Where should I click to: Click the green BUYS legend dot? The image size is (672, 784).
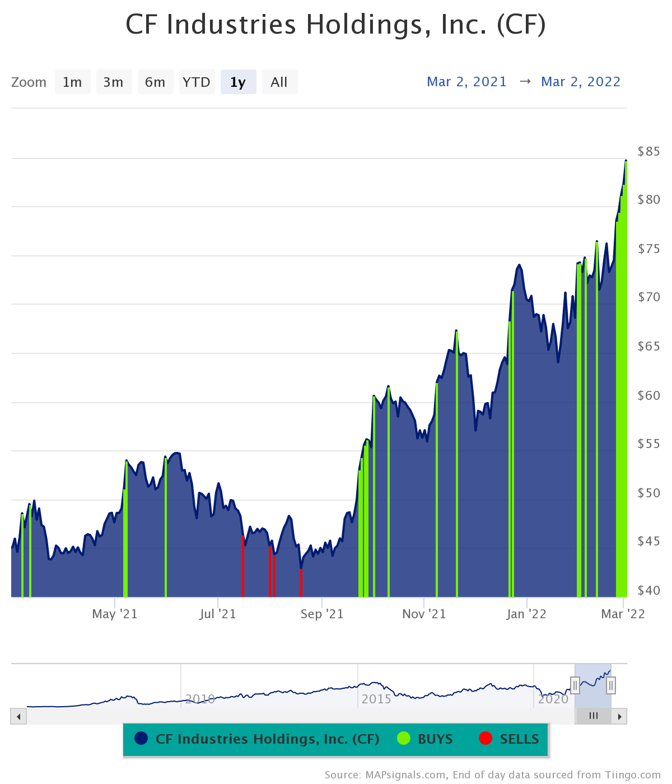(x=403, y=739)
